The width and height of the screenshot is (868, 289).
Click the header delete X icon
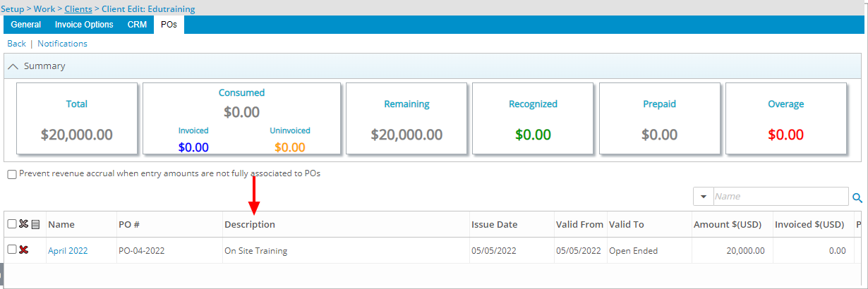(x=23, y=224)
